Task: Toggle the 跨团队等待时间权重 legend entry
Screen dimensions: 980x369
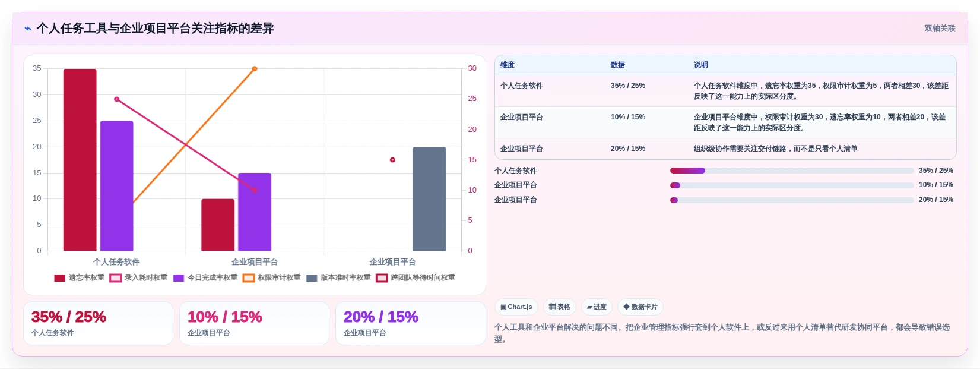Action: 416,277
